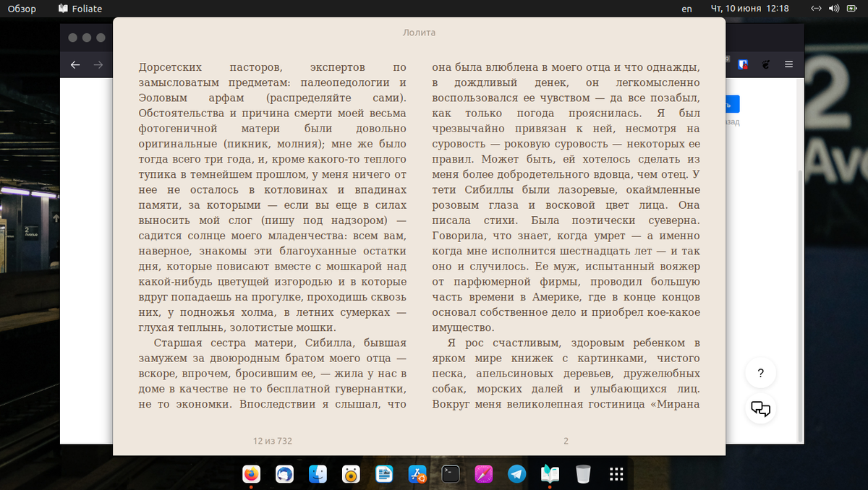Screen dimensions: 868x490
Task: Show all applications grid
Action: [616, 474]
